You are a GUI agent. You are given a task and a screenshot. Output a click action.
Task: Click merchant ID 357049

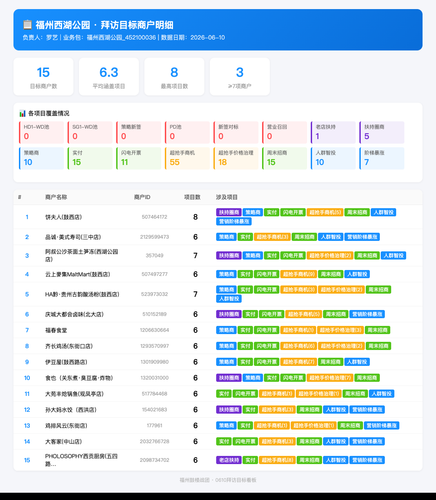pos(154,256)
